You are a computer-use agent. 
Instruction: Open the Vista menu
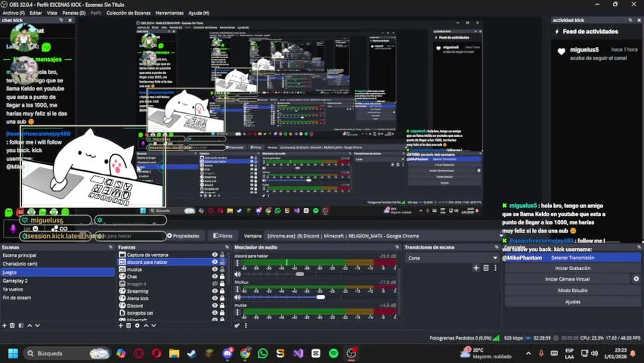point(52,13)
